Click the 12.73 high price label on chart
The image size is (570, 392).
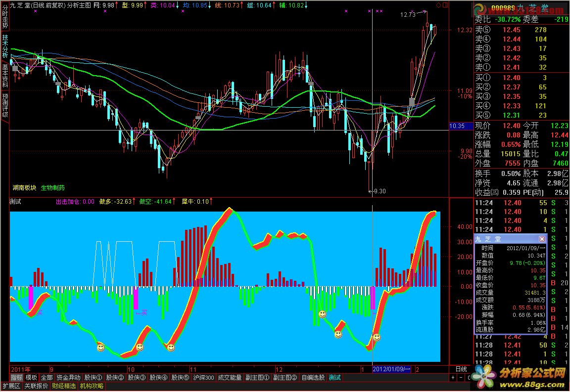(x=408, y=14)
